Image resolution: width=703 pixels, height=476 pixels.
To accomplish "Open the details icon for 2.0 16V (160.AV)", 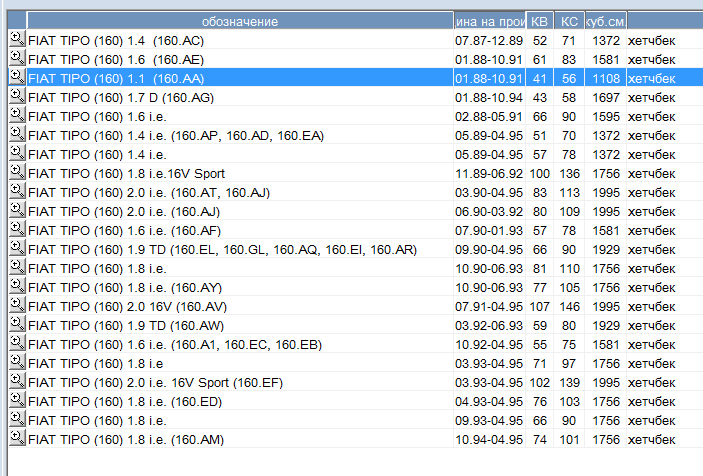I will pos(16,306).
